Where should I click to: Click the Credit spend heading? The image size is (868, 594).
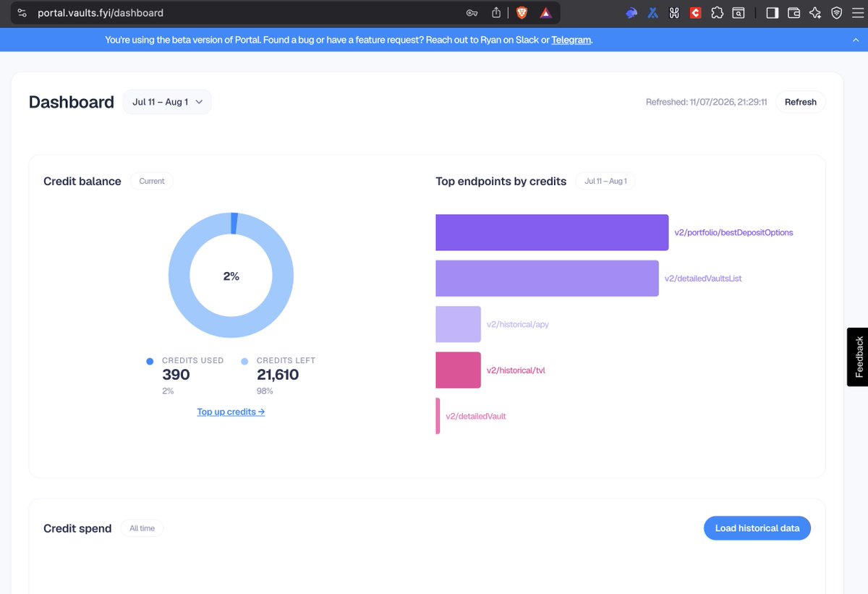pos(77,528)
